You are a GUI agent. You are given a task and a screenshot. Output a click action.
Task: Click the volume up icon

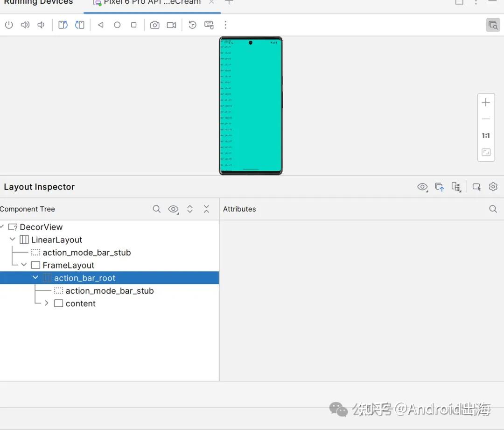(25, 25)
